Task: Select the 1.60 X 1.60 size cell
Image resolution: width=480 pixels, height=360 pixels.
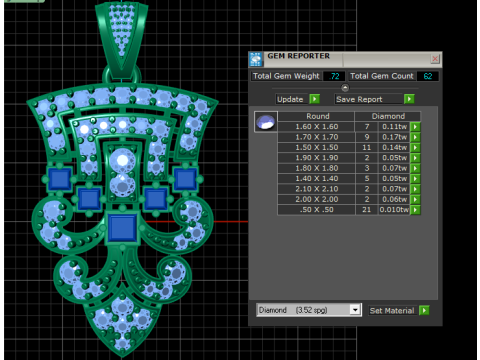Action: (x=317, y=127)
